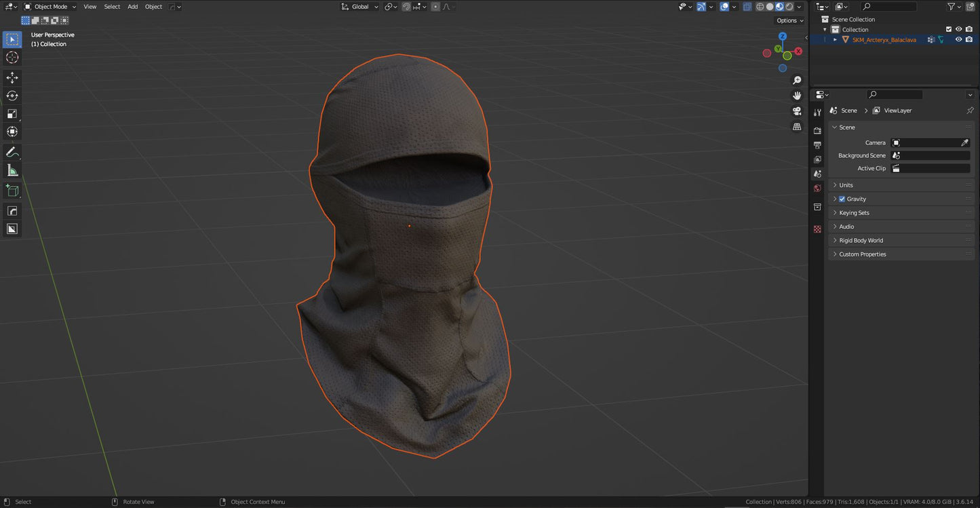Zoom the viewport with the magnifier icon
The width and height of the screenshot is (980, 508).
[797, 79]
